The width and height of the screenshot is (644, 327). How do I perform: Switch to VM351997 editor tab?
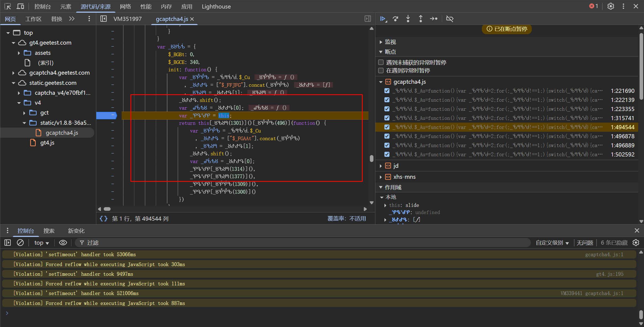pos(127,19)
